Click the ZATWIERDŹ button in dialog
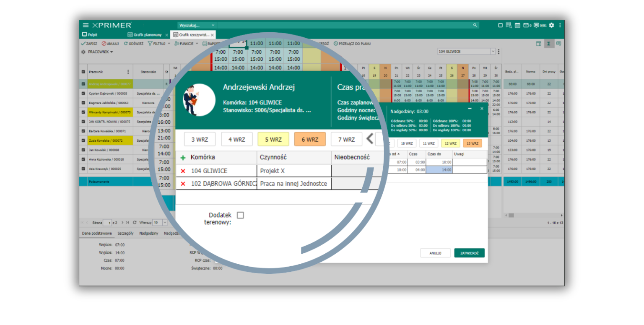 469,253
